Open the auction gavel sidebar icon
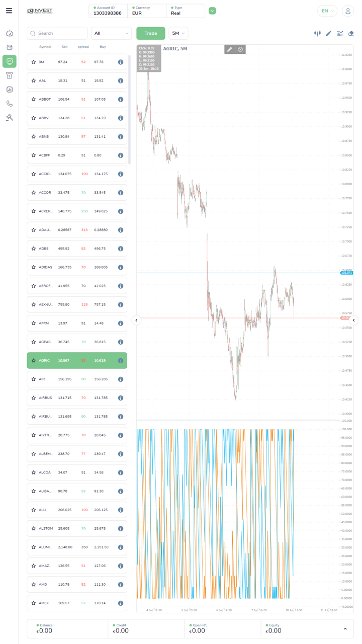The height and width of the screenshot is (644, 362). click(x=9, y=117)
